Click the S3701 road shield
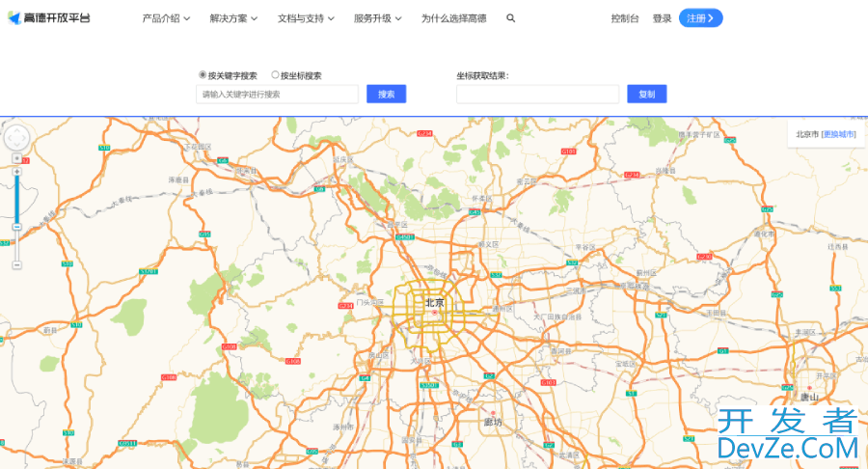 (149, 271)
